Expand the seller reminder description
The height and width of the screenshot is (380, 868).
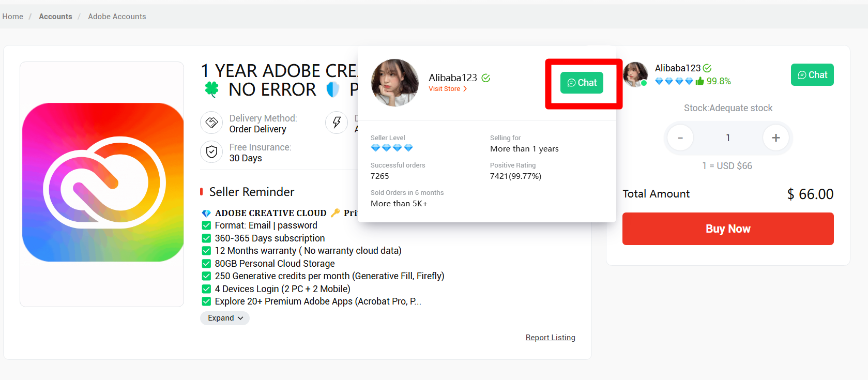[x=225, y=318]
